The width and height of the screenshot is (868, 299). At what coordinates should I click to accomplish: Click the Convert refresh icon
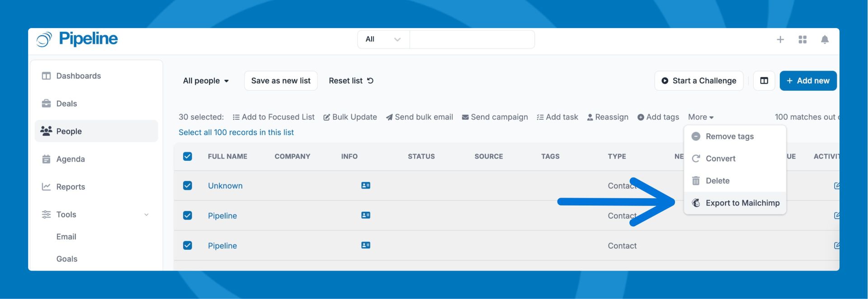[696, 159]
